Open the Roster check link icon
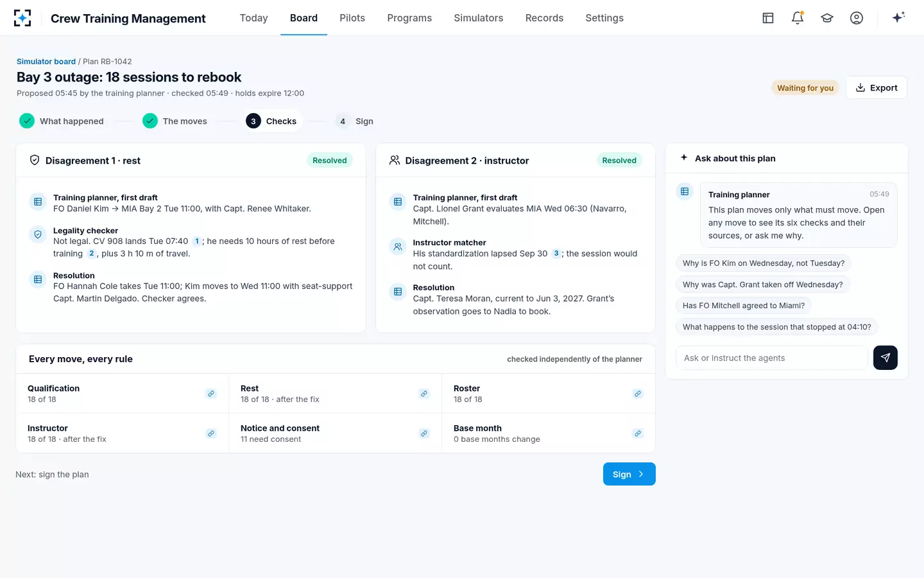 638,394
